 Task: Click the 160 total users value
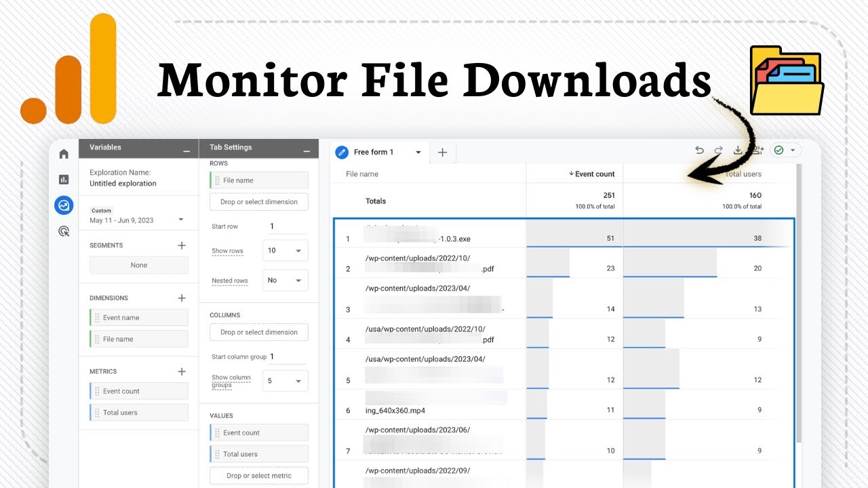point(755,195)
